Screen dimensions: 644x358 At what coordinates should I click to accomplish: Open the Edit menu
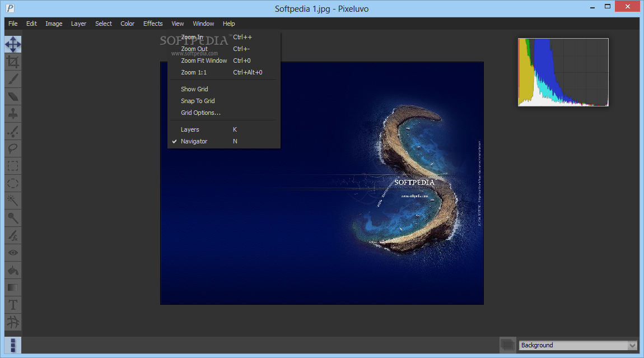pyautogui.click(x=31, y=24)
